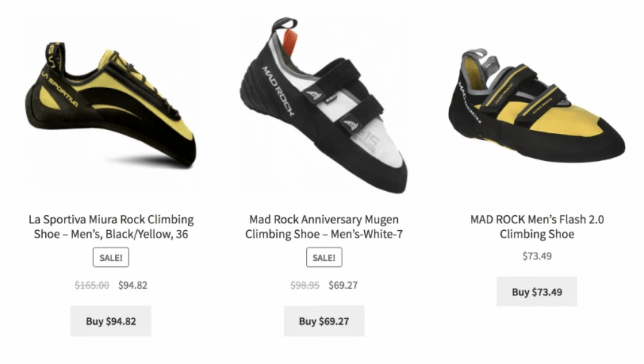
Task: Open the Mad Rock Flash 2.0 shoe image
Action: (x=537, y=105)
